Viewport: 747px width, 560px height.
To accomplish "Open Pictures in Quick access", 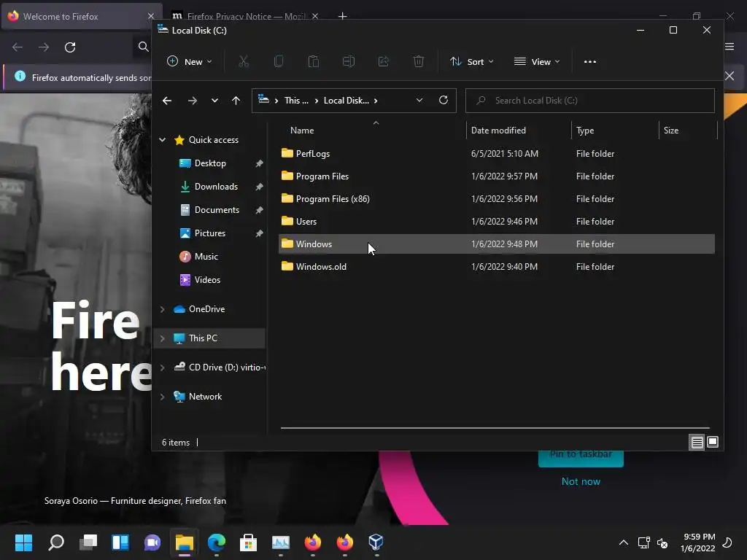I will tap(209, 233).
